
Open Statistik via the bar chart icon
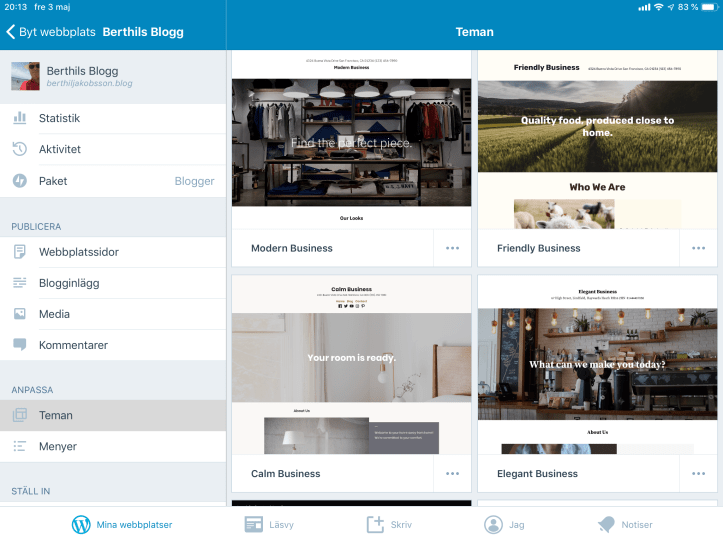click(x=20, y=118)
